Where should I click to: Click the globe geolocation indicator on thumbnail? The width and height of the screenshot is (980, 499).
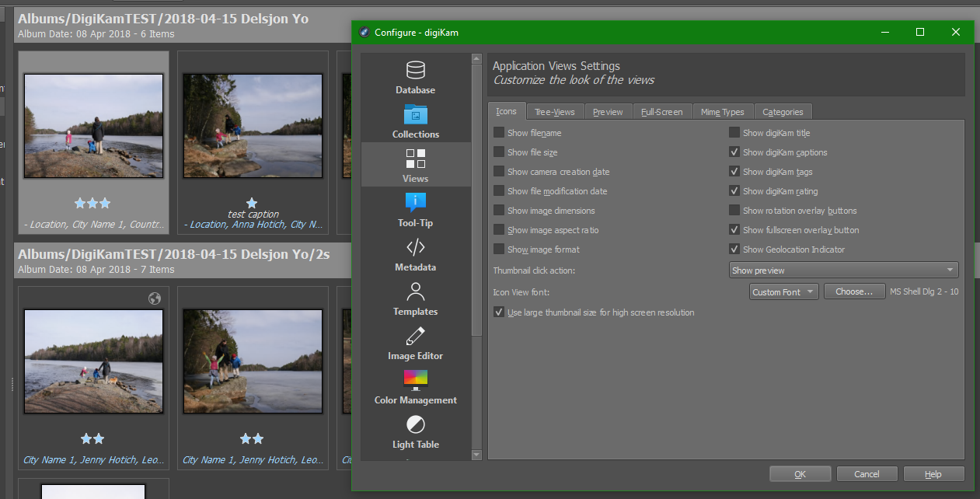(x=154, y=298)
